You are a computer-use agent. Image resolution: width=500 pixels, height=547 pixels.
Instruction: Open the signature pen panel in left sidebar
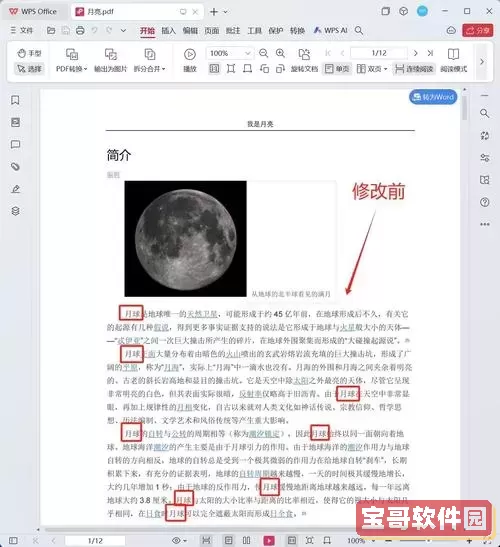pyautogui.click(x=15, y=189)
